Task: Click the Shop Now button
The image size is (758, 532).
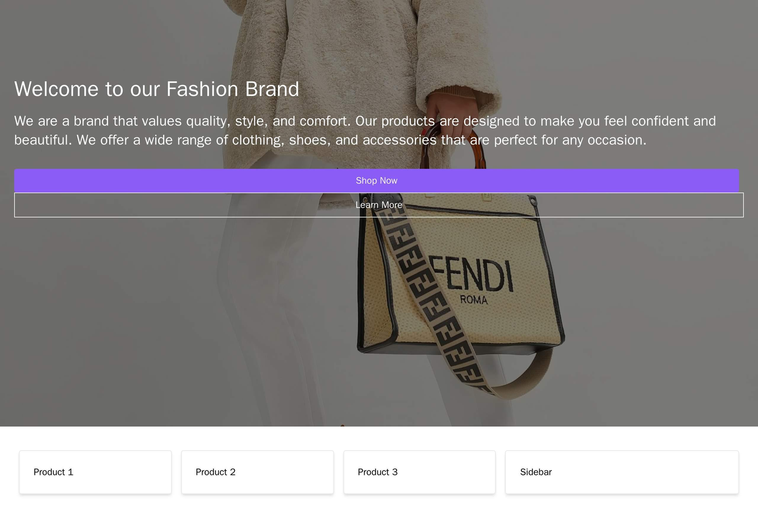Action: (x=379, y=180)
